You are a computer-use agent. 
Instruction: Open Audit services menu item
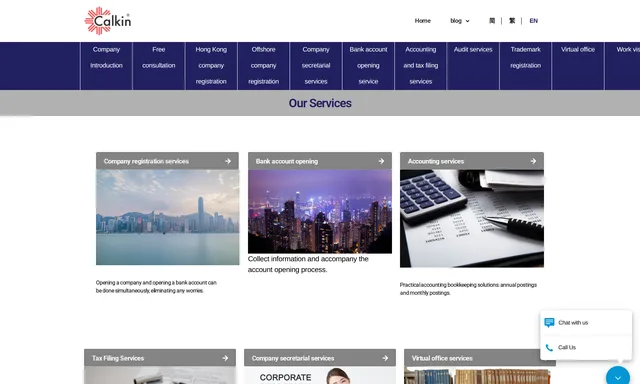(473, 65)
